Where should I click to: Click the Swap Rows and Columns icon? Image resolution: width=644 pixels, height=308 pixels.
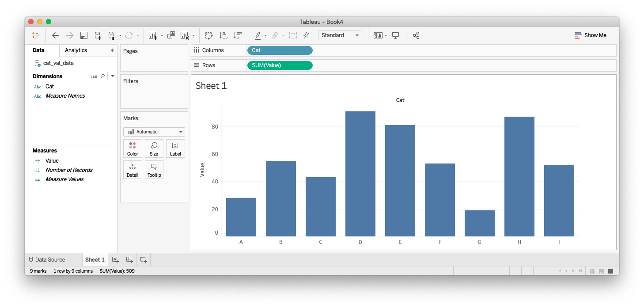click(x=209, y=35)
